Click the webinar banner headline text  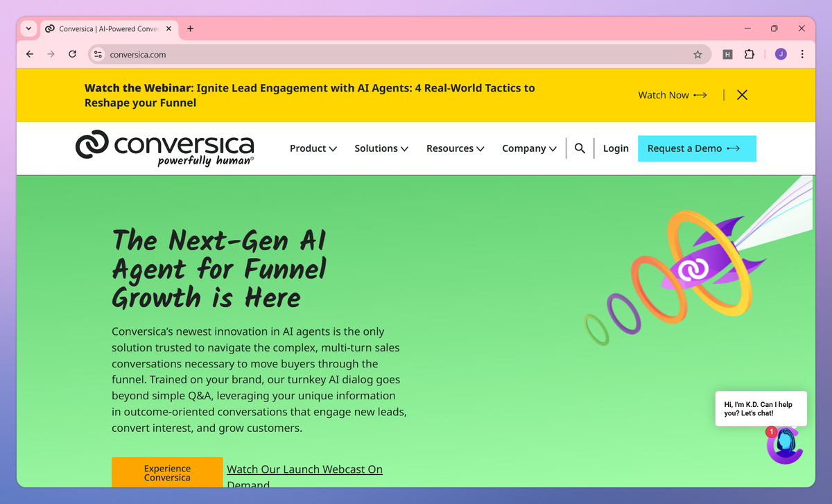pyautogui.click(x=309, y=96)
